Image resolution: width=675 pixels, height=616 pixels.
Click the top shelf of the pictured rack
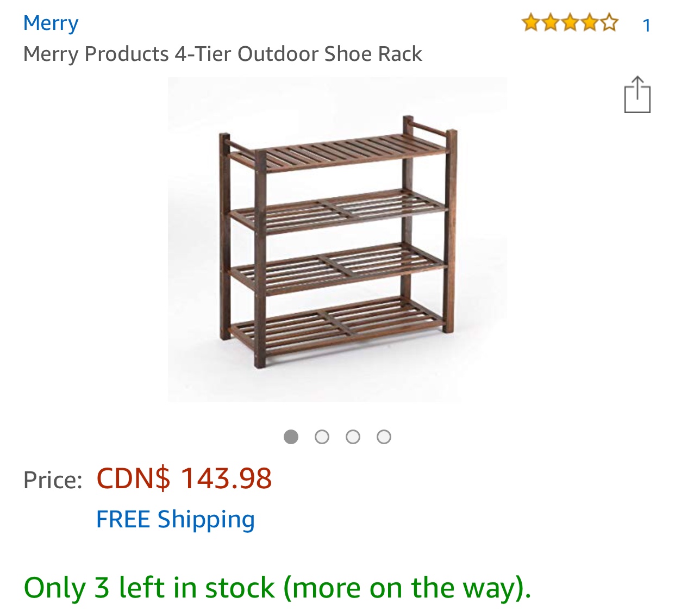point(337,152)
